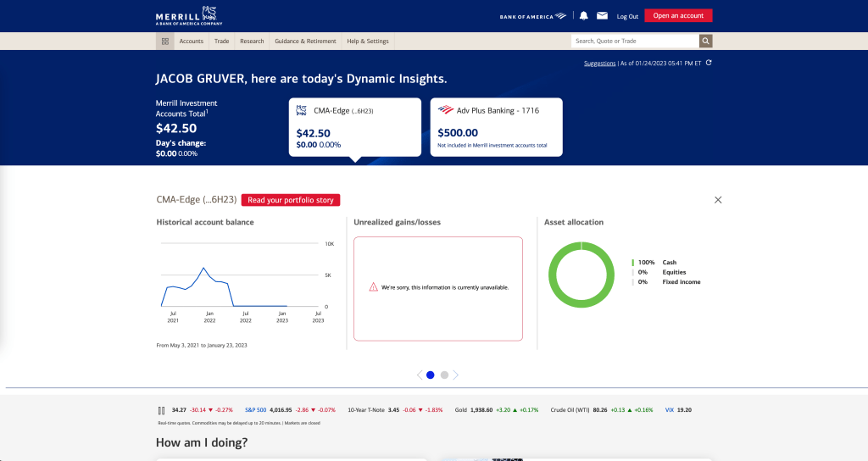Go to next carousel slide arrow
This screenshot has width=868, height=461.
coord(456,375)
